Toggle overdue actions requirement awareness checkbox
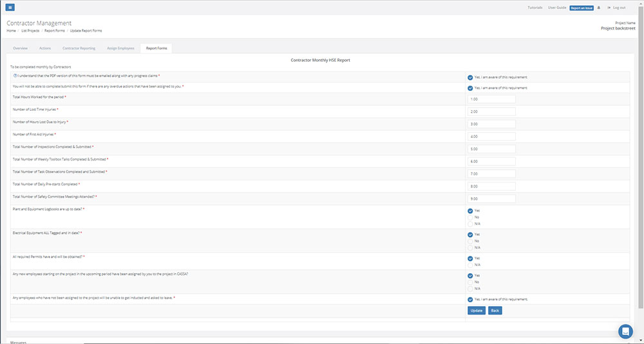Image resolution: width=644 pixels, height=344 pixels. (470, 88)
